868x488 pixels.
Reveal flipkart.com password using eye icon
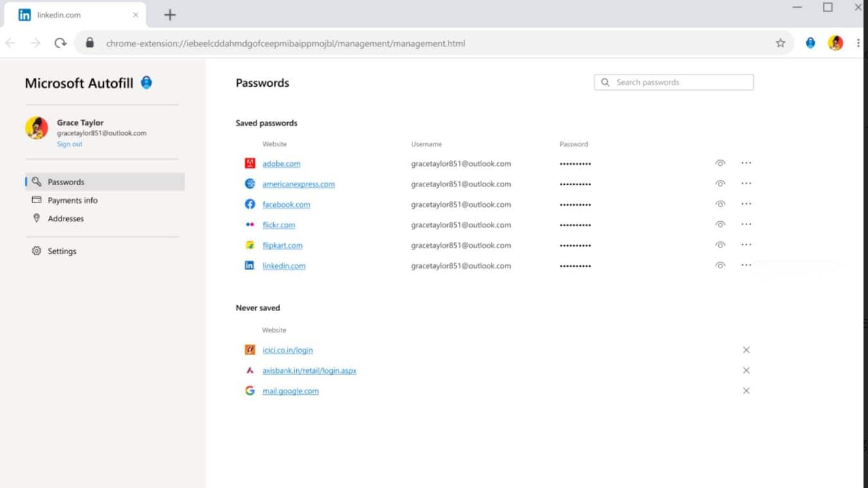[720, 245]
